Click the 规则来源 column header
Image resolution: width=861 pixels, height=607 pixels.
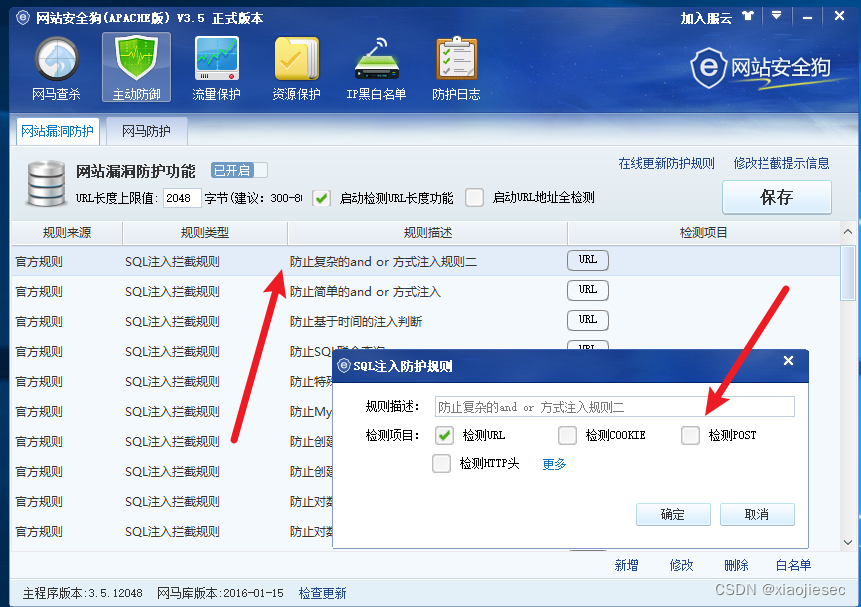67,233
